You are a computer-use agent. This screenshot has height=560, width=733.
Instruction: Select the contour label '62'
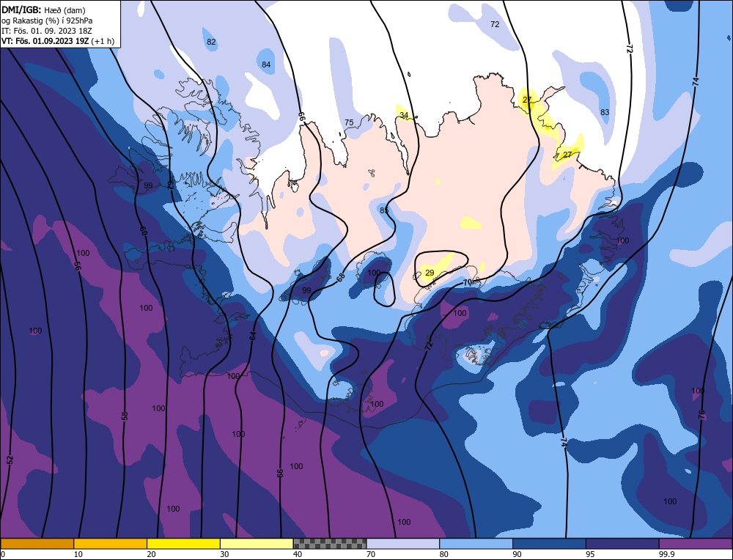tap(171, 185)
